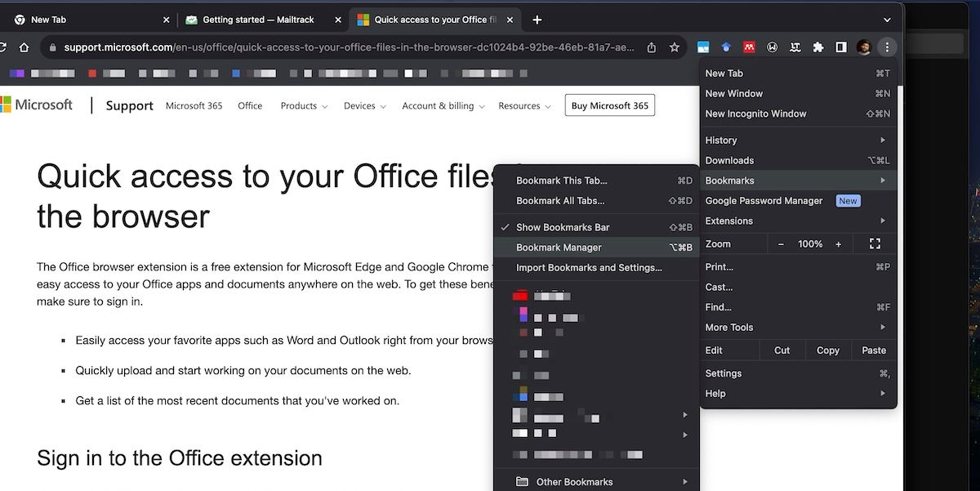Expand the History submenu
Screen dimensions: 980x491
720,140
